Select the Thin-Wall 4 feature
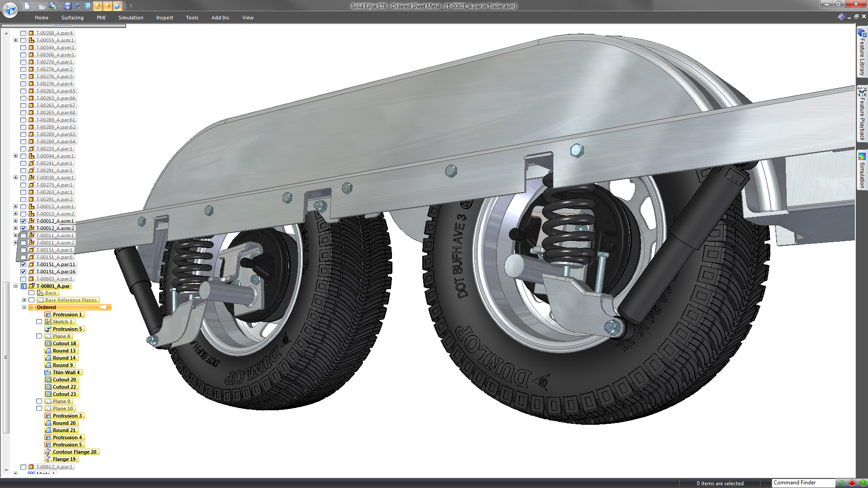Image resolution: width=868 pixels, height=488 pixels. click(63, 372)
